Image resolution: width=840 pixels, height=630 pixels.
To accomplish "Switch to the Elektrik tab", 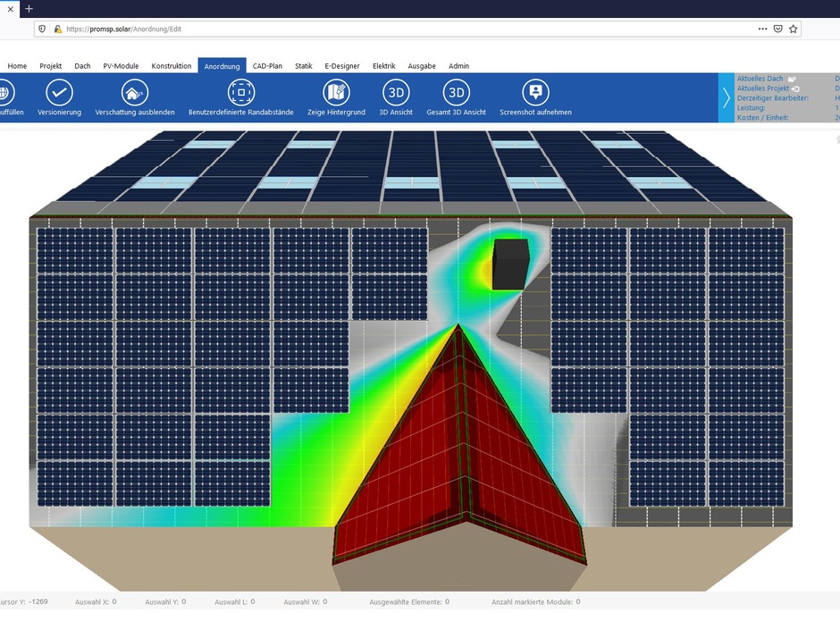I will point(384,65).
